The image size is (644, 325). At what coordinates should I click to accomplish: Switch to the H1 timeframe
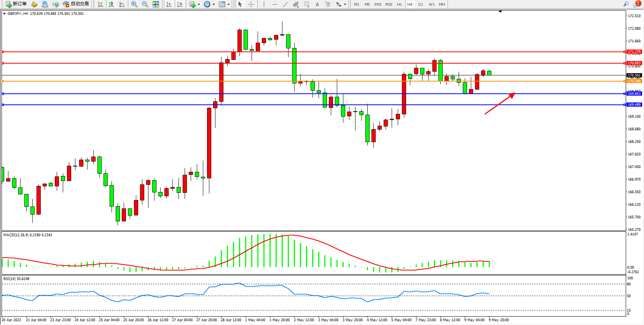[x=399, y=4]
